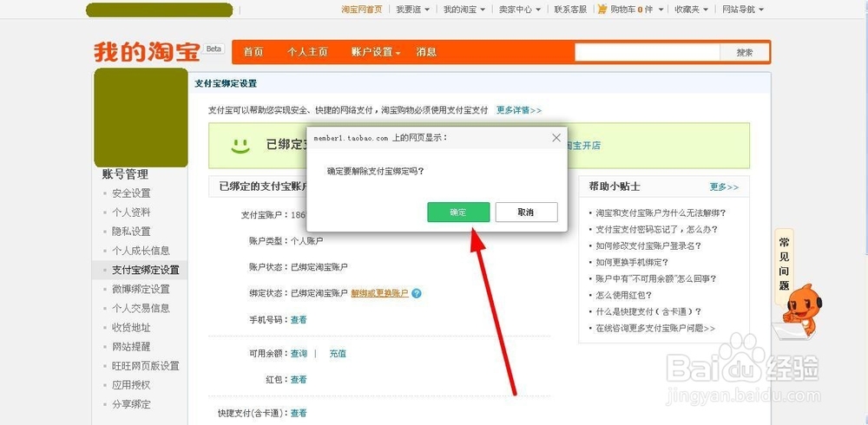Confirm unbinding with the 确定 button
This screenshot has height=425, width=868.
tap(458, 212)
